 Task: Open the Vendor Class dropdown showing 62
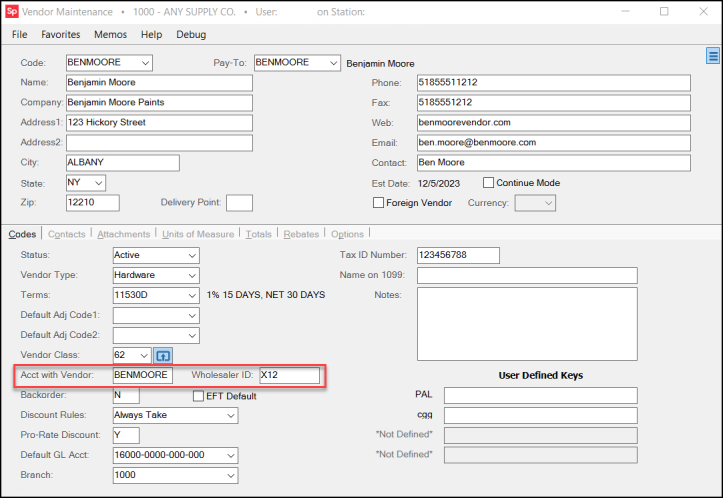tap(144, 356)
